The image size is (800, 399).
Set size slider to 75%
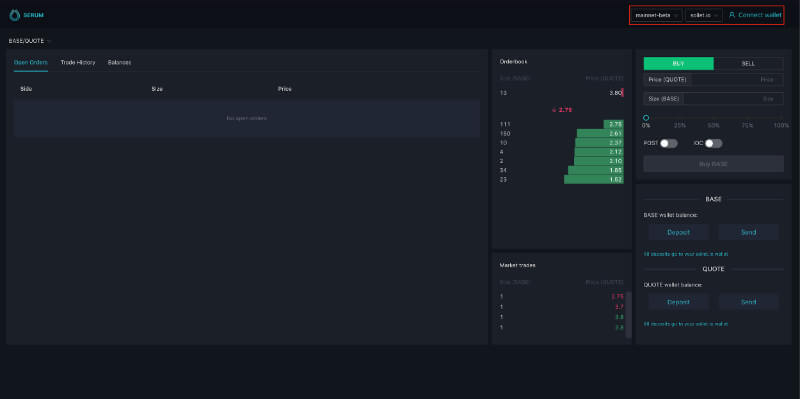[747, 126]
